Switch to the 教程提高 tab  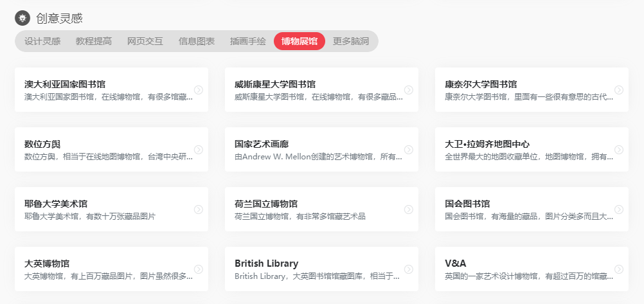[94, 41]
